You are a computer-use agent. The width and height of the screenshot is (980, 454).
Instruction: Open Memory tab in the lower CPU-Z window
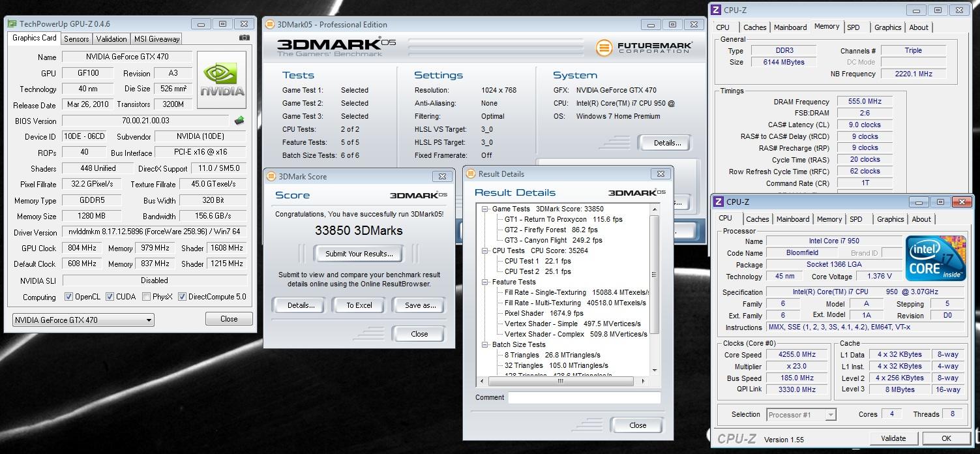(829, 219)
